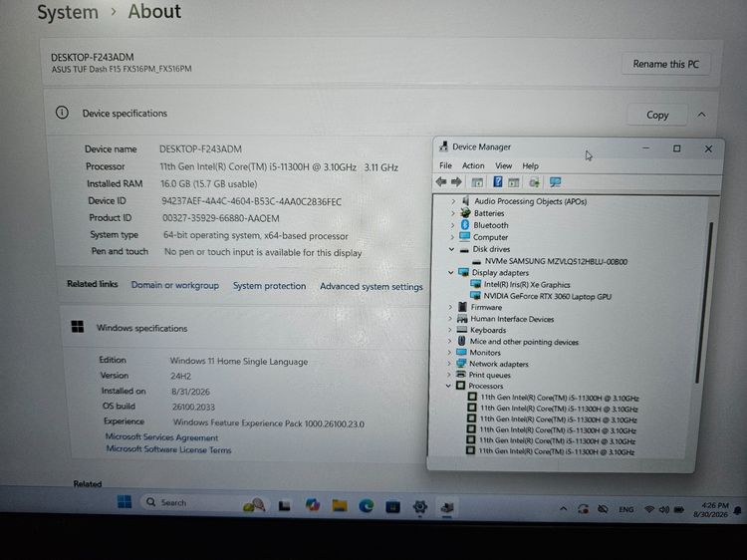Select the Monitors category
Viewport: 747px width, 560px height.
coord(485,352)
